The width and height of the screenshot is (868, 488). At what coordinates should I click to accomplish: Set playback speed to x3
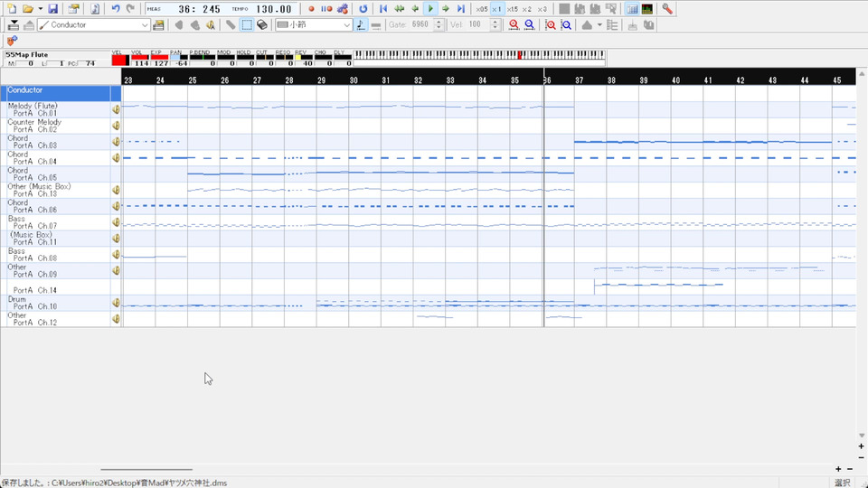tap(542, 9)
